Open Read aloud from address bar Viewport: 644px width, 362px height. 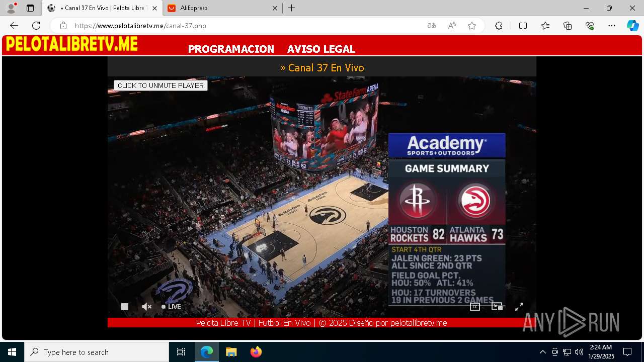coord(452,26)
